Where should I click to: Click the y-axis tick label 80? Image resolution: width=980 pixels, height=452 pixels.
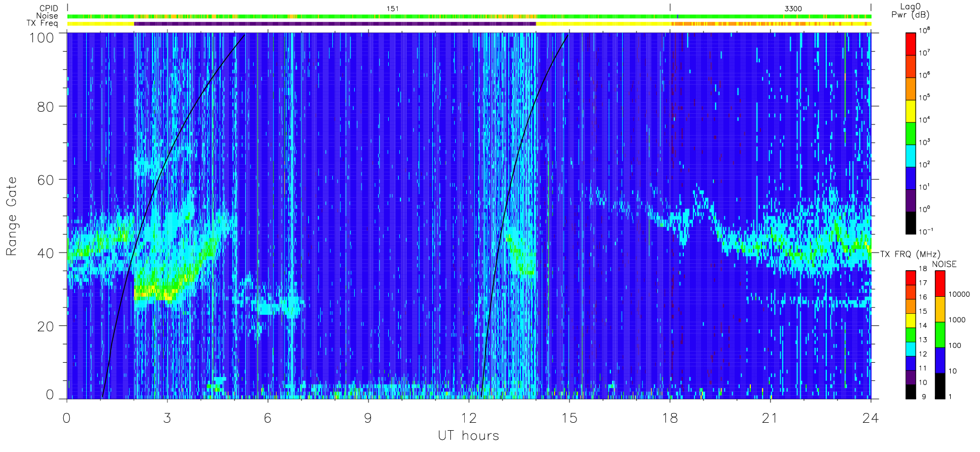(x=46, y=106)
